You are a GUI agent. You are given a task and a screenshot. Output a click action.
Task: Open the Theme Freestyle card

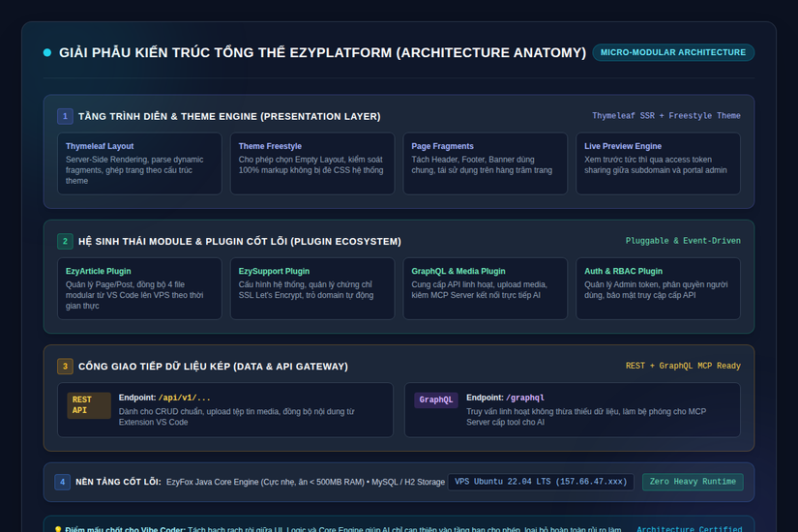tap(312, 163)
